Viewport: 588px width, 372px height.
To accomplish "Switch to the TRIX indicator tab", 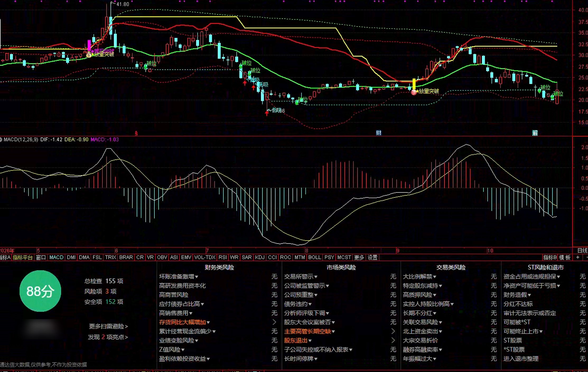I will (110, 257).
